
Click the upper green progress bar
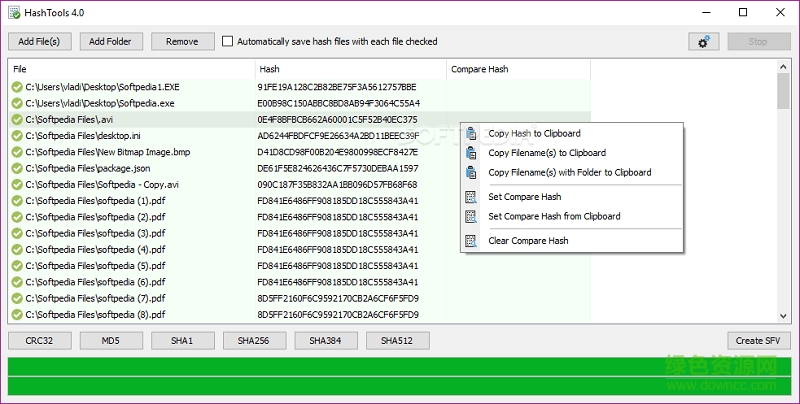pos(400,367)
